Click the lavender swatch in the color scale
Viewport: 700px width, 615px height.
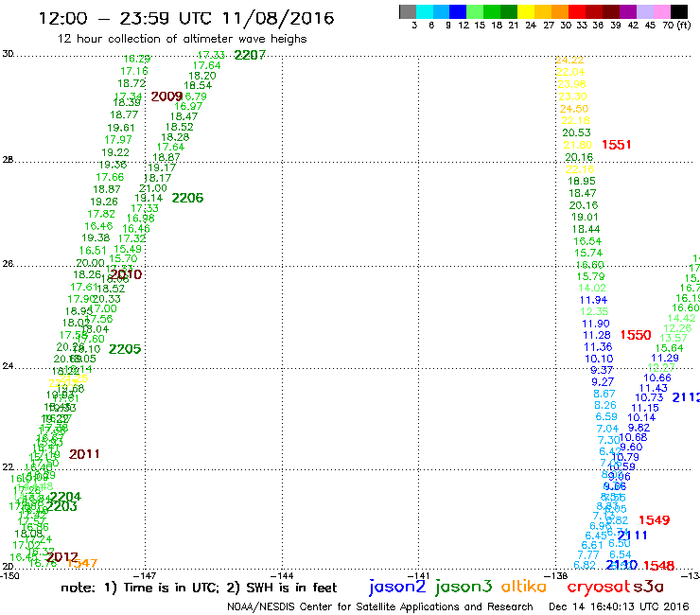(x=645, y=11)
